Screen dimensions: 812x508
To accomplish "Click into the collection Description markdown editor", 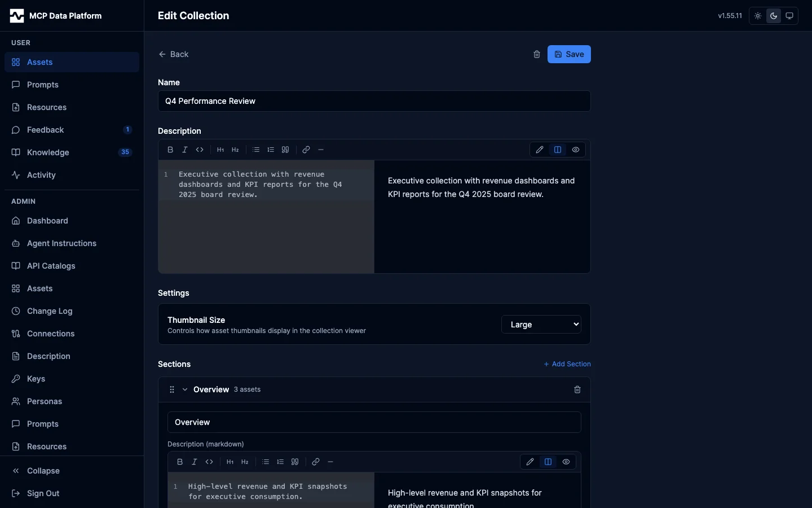I will [266, 217].
